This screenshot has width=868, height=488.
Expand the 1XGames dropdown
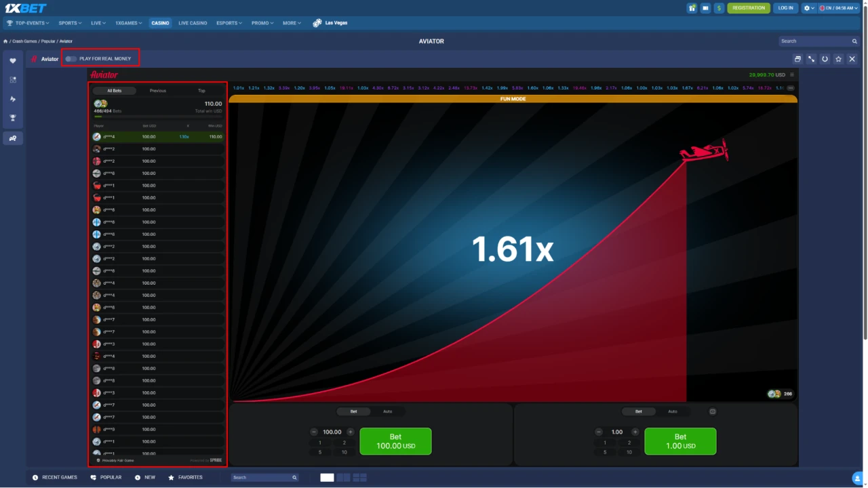pos(129,23)
